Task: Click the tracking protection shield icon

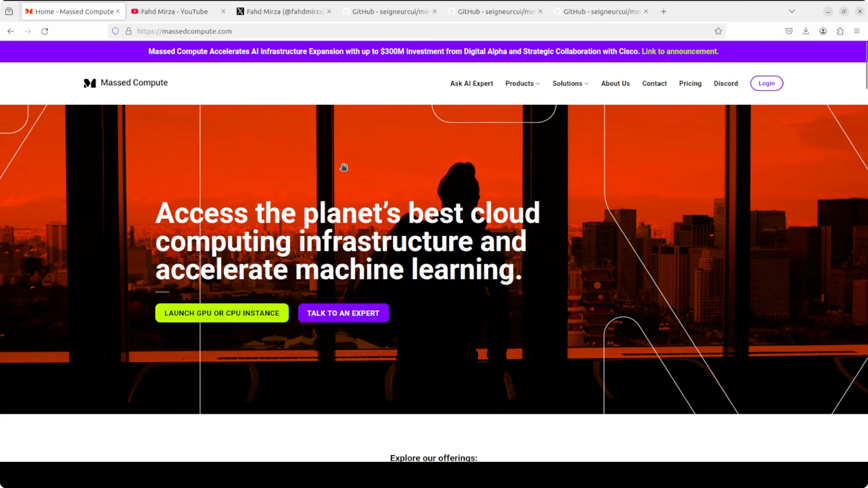Action: coord(116,31)
